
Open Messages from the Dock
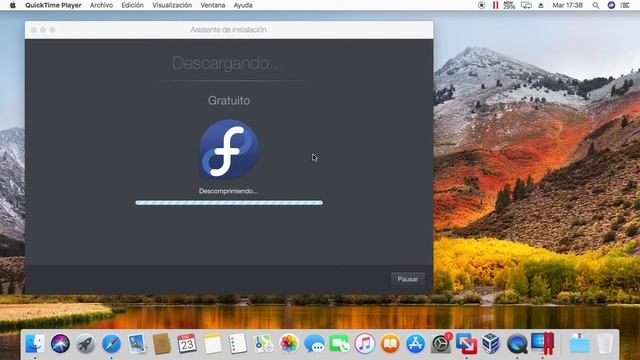point(314,343)
